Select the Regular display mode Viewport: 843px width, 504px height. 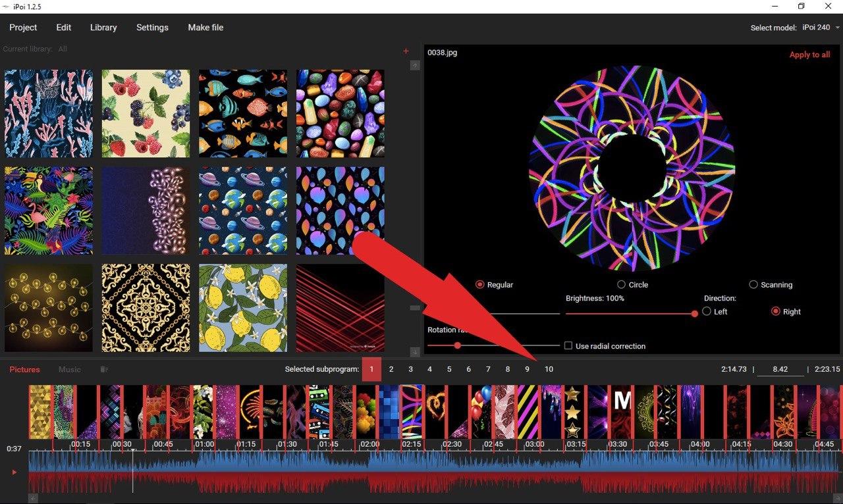pyautogui.click(x=494, y=285)
